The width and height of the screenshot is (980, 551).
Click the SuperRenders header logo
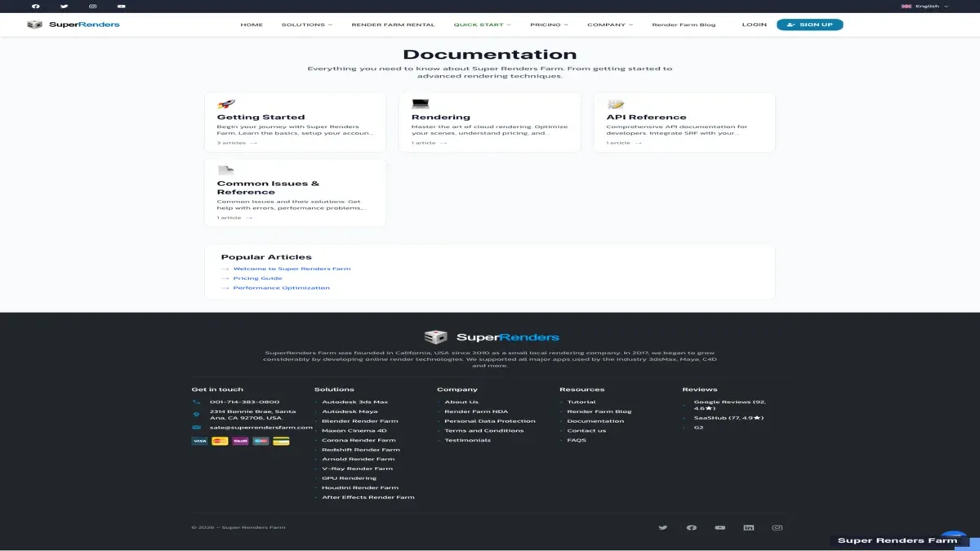point(73,24)
